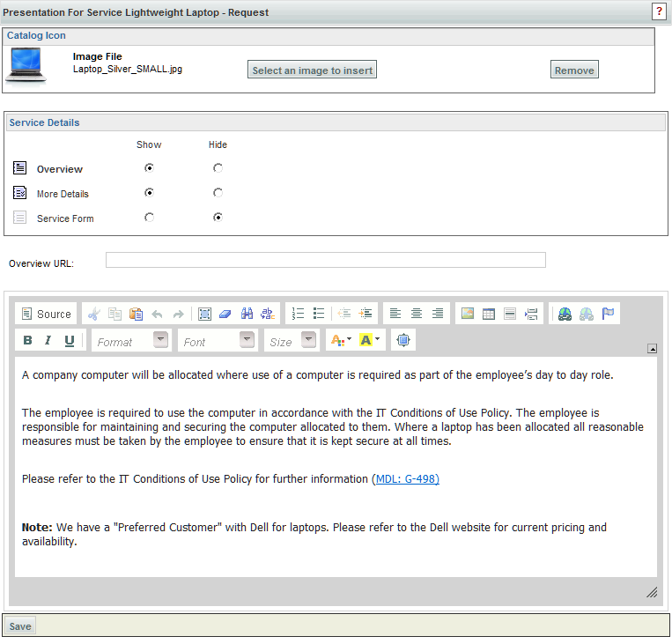Click the Remove button for catalog icon
The image size is (672, 644).
574,70
